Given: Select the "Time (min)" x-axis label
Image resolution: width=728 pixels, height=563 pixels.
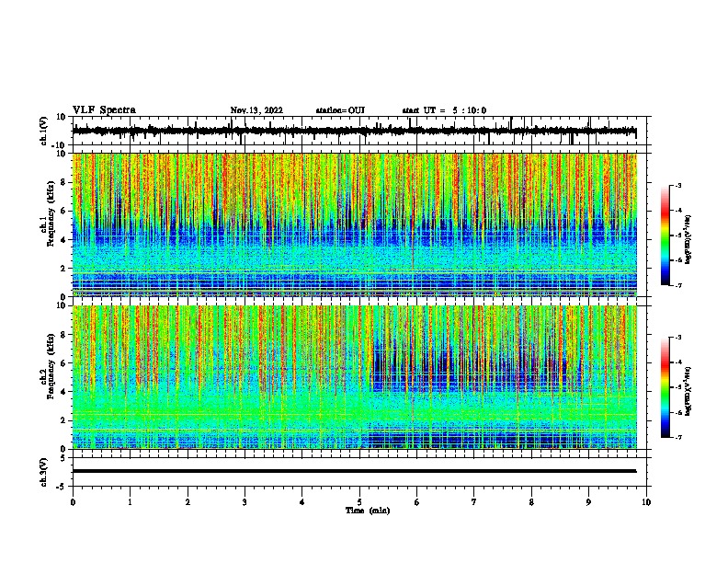Looking at the screenshot, I should 368,511.
